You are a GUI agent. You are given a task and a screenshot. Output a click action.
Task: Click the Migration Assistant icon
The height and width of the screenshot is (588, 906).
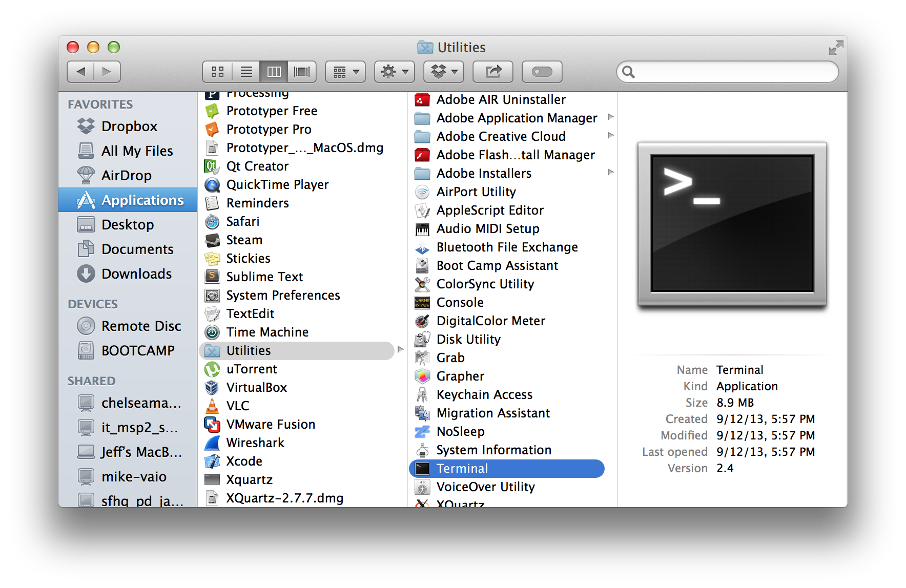coord(422,413)
